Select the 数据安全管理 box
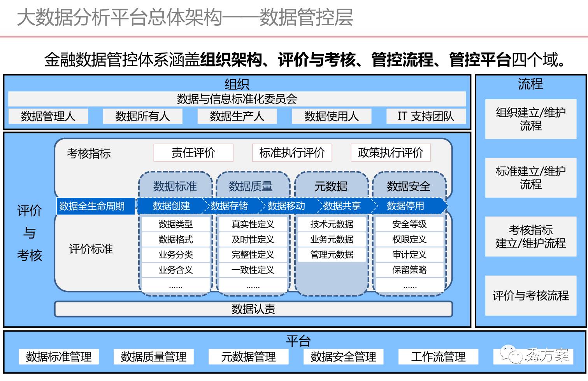The width and height of the screenshot is (588, 381). (x=344, y=356)
